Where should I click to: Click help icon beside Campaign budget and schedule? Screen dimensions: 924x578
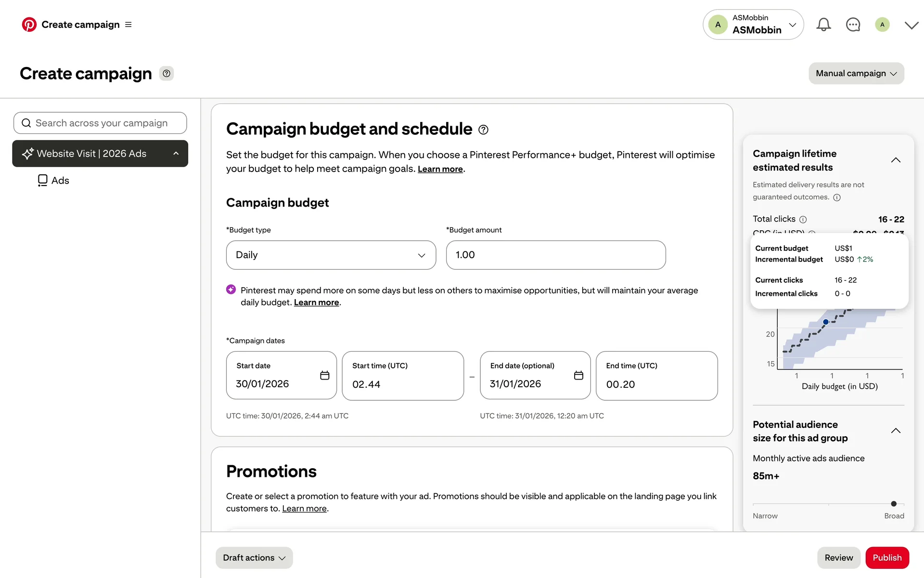point(483,130)
